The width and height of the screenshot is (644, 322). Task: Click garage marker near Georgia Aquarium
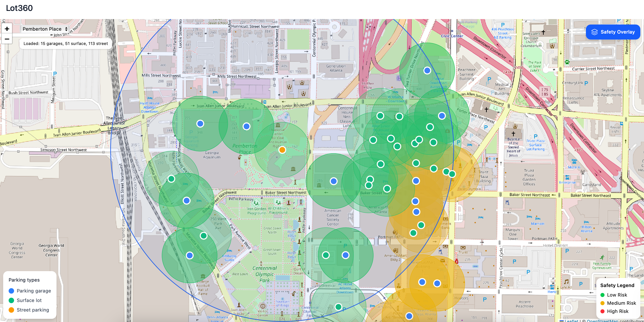pyautogui.click(x=200, y=123)
